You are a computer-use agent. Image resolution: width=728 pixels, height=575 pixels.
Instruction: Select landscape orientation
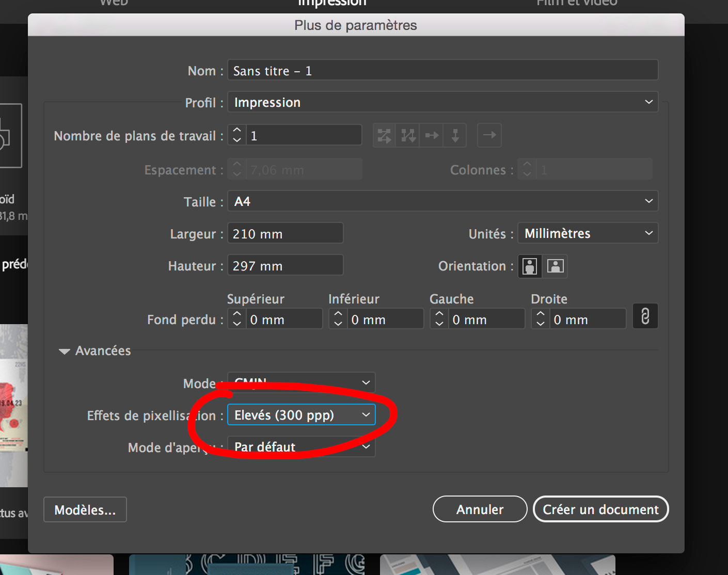pyautogui.click(x=555, y=266)
